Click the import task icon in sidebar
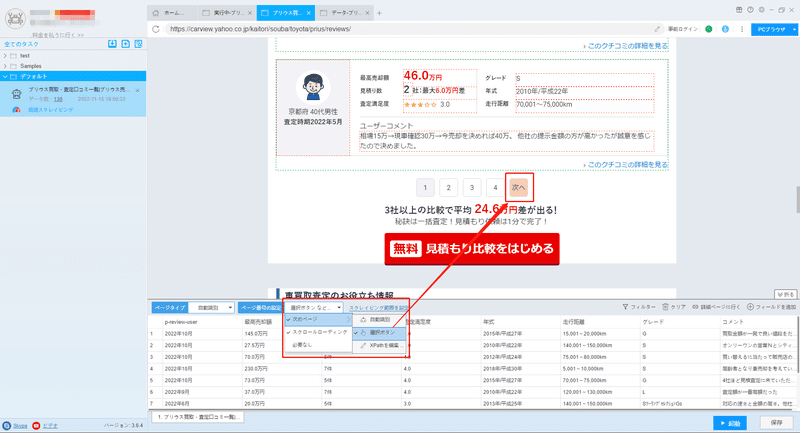 tap(112, 44)
